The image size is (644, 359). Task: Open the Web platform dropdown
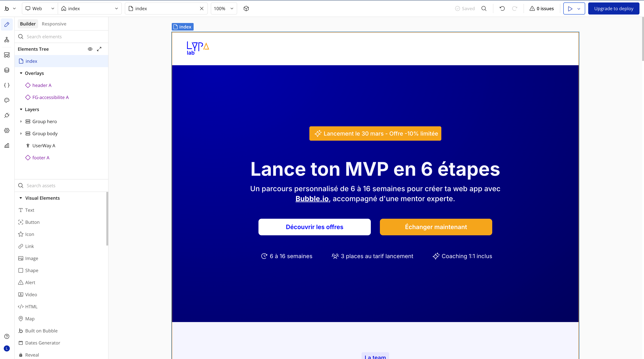pos(40,8)
